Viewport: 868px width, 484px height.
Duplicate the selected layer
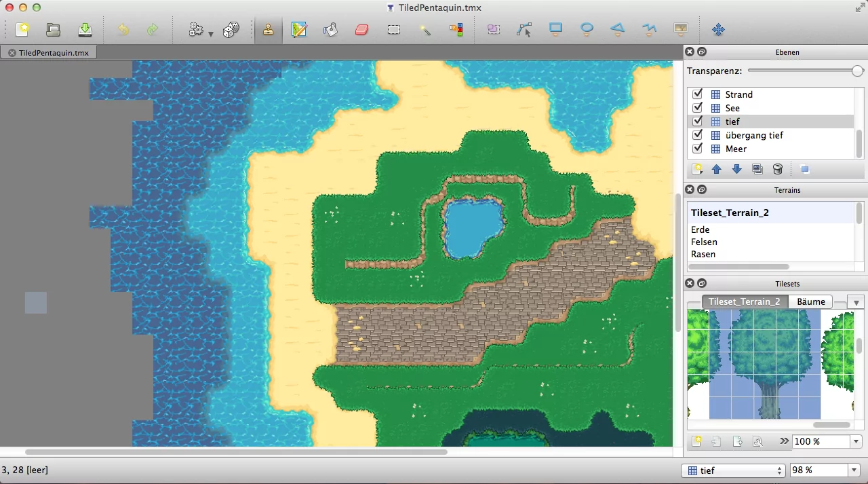pyautogui.click(x=757, y=169)
